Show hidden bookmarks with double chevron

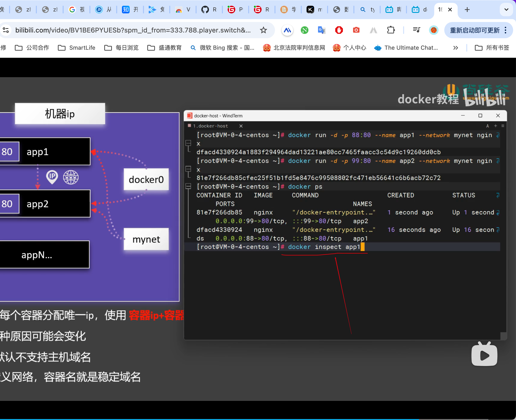[456, 48]
